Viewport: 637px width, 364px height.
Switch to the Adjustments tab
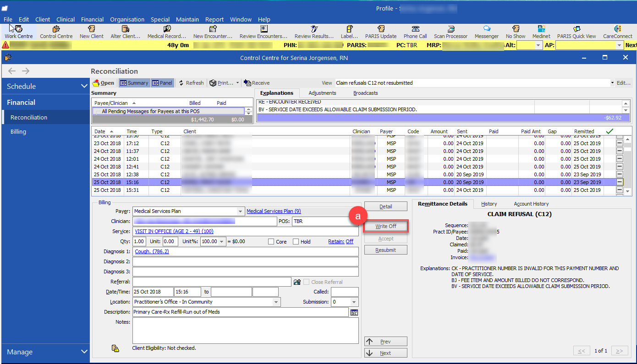click(322, 93)
